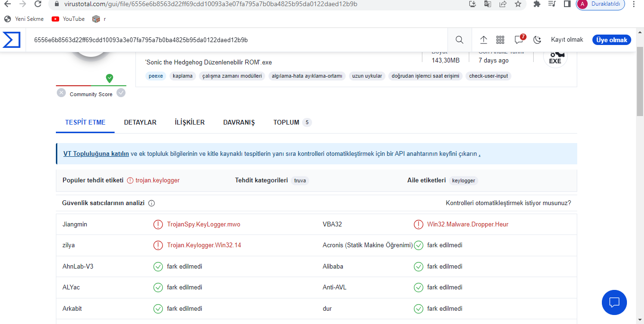The height and width of the screenshot is (324, 644).
Task: Open the Duraklatıldı profile menu
Action: 600,4
